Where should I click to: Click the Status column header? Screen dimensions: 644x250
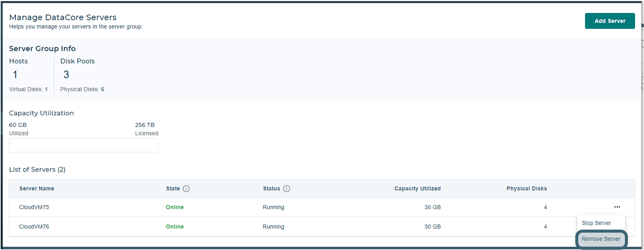click(x=272, y=189)
